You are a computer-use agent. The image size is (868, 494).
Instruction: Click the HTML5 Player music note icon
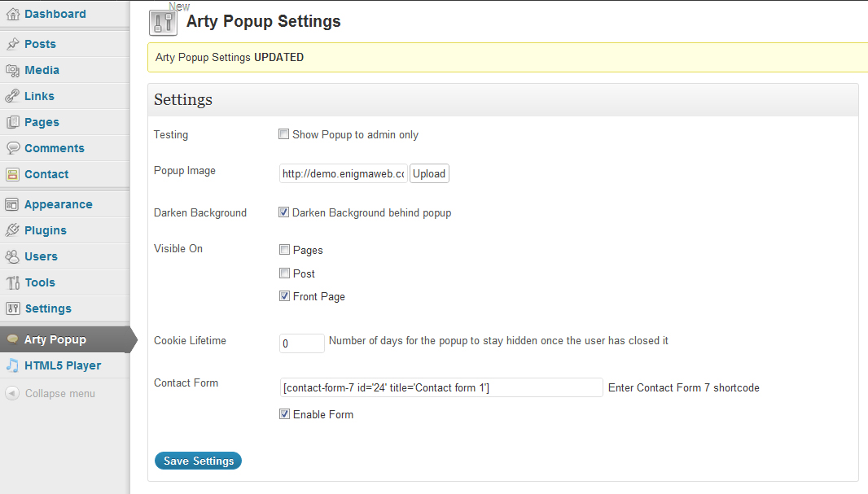pyautogui.click(x=12, y=365)
